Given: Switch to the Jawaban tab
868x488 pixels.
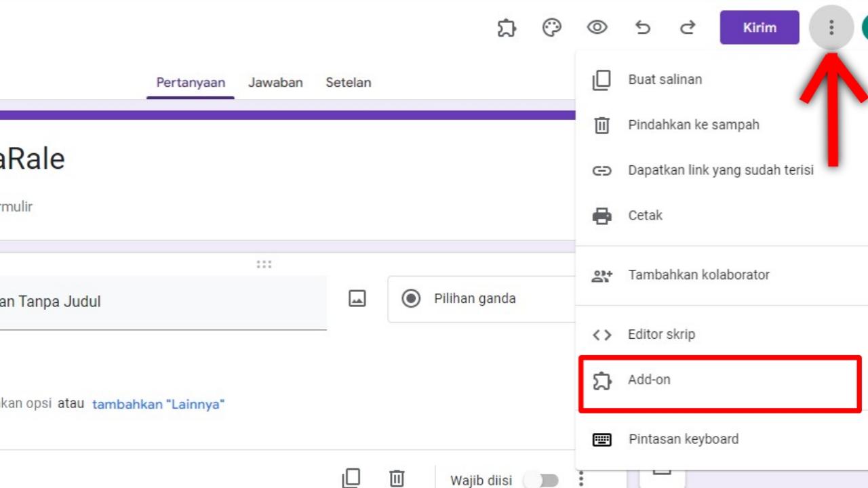Looking at the screenshot, I should pos(275,83).
